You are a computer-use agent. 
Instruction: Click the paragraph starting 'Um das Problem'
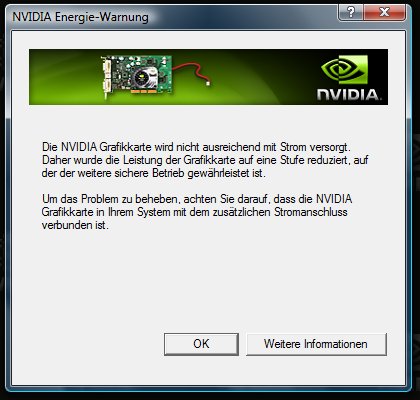pos(197,212)
